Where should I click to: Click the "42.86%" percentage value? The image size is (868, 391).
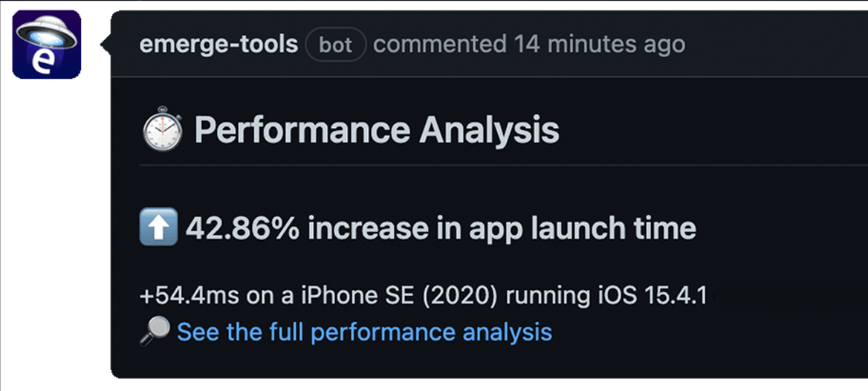coord(242,229)
